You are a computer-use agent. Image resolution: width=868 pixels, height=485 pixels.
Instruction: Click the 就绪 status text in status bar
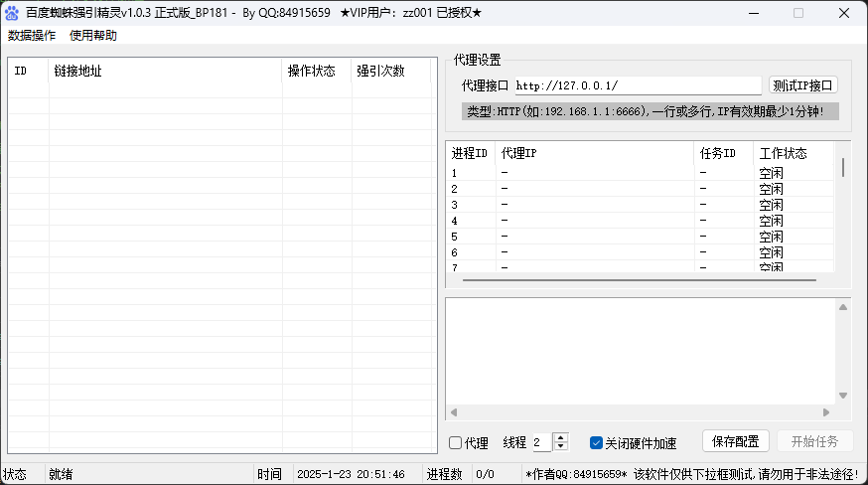(x=61, y=474)
